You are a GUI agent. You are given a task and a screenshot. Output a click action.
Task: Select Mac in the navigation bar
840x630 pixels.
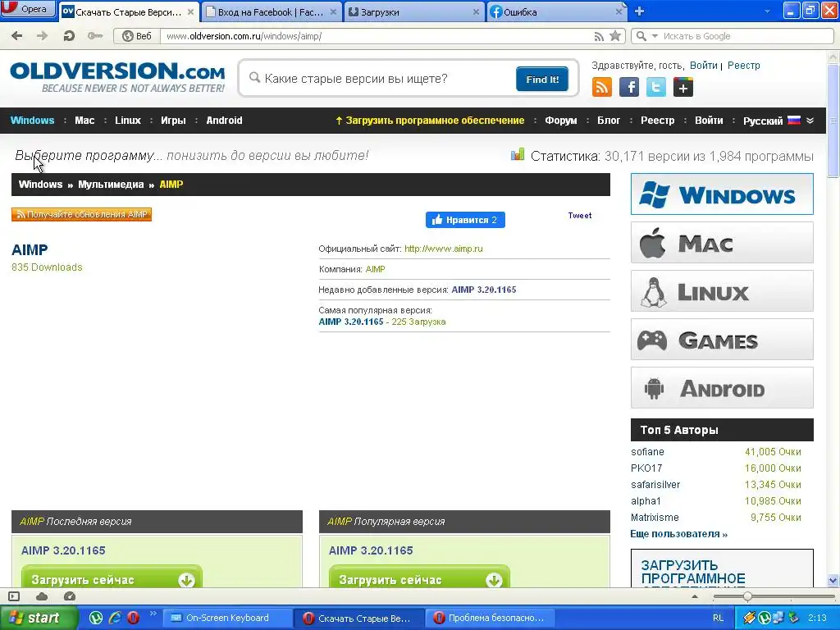click(x=84, y=121)
